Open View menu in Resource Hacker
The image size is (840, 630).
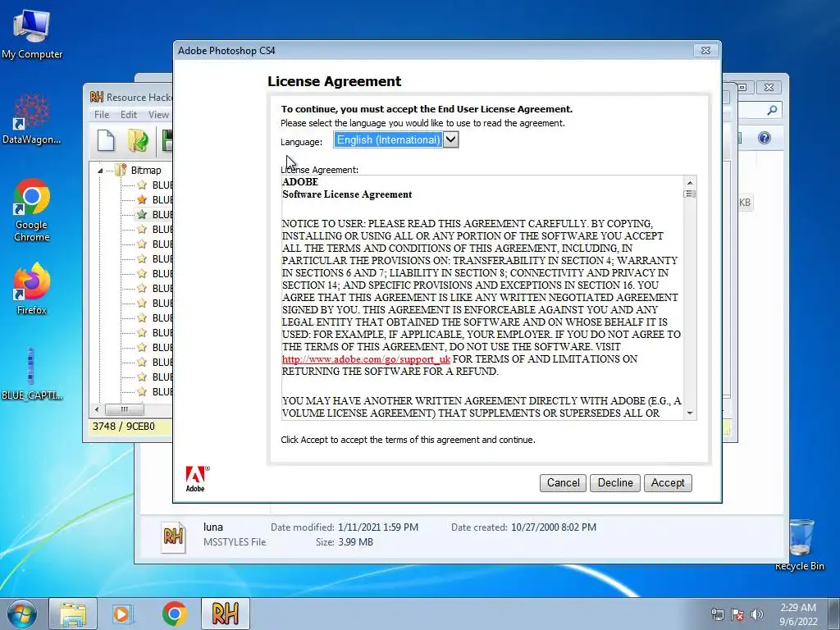click(x=158, y=115)
